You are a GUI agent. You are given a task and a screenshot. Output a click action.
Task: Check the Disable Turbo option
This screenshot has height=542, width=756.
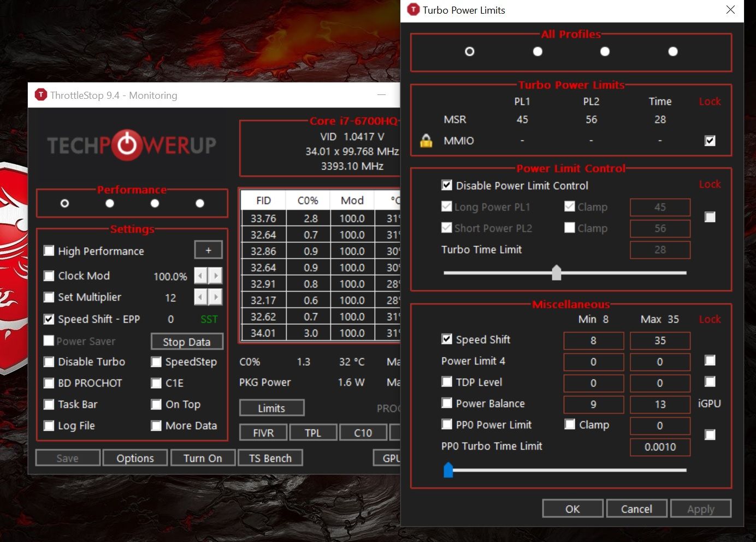[x=49, y=362]
